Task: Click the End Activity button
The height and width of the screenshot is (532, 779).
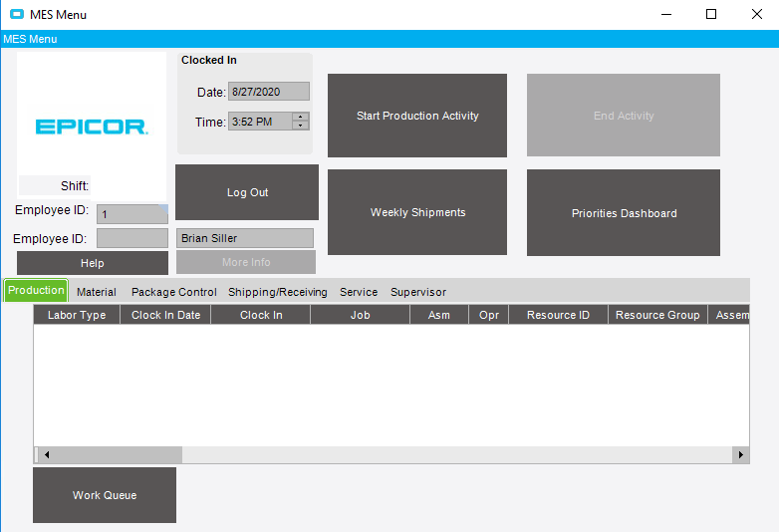Action: (x=624, y=116)
